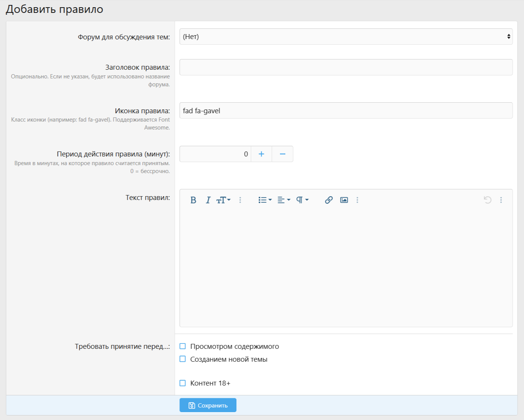Insert a link via the chain icon
This screenshot has height=420, width=524.
click(x=329, y=200)
